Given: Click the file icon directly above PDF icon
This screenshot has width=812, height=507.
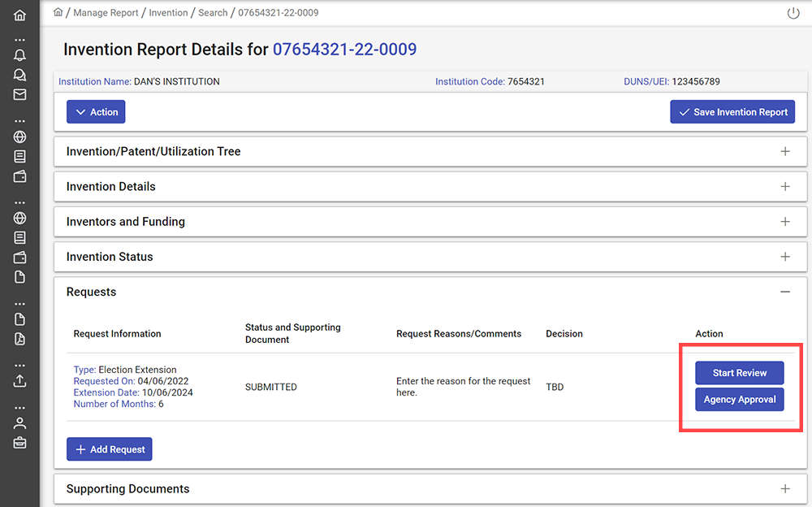Looking at the screenshot, I should tap(19, 319).
